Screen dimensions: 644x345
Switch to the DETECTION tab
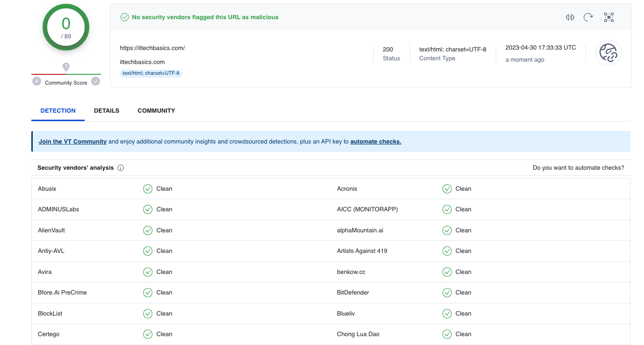click(x=58, y=111)
